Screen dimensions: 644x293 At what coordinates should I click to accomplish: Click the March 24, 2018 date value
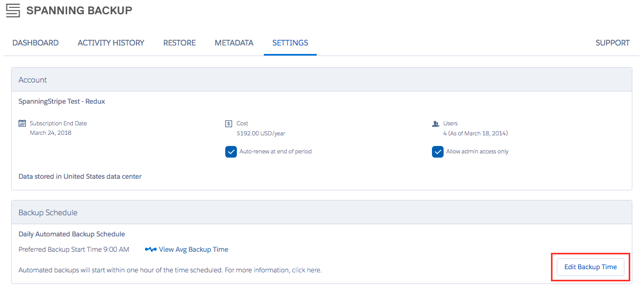tap(51, 133)
